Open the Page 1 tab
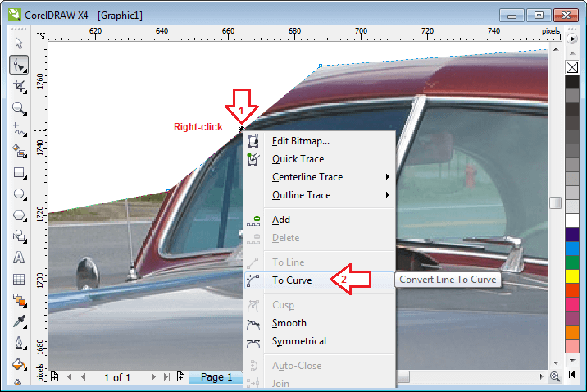 (216, 377)
